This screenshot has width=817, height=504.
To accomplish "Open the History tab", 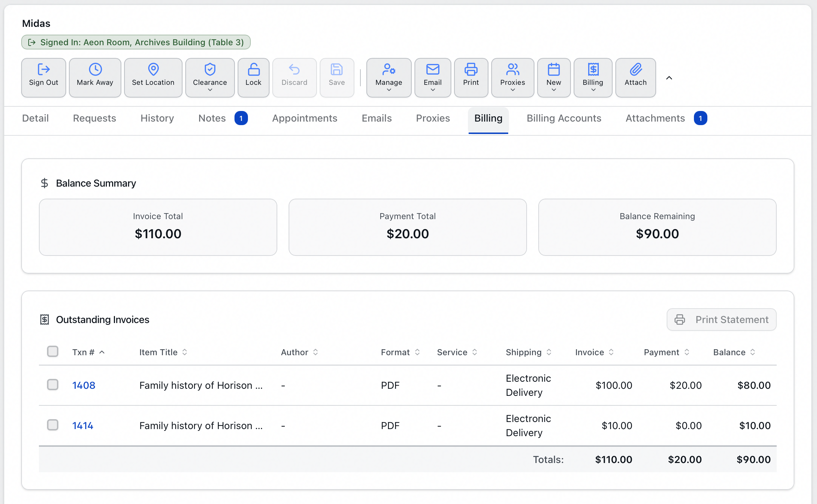I will 157,118.
